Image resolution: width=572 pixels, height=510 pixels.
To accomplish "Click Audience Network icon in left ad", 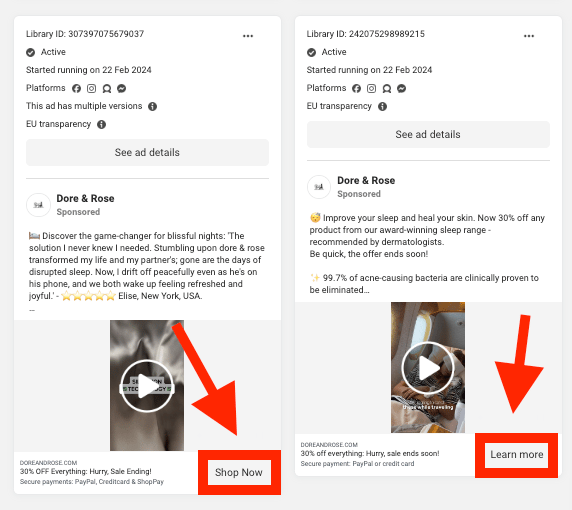I will pyautogui.click(x=107, y=88).
